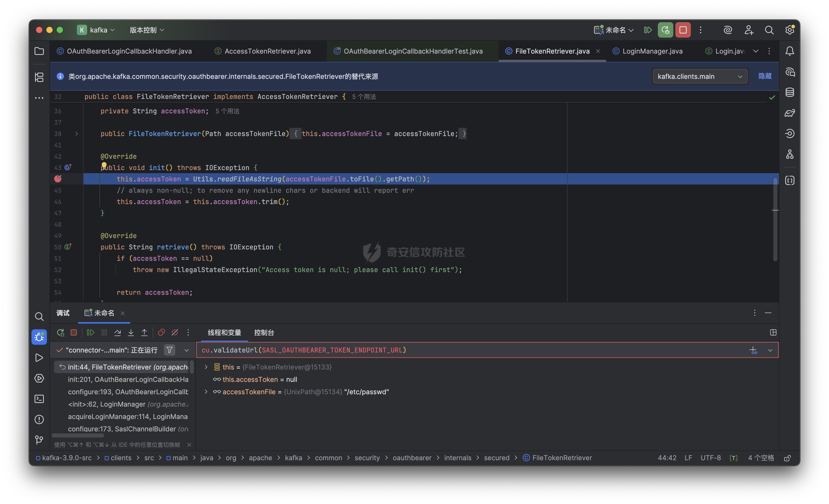Screen dimensions: 829x504
Task: Click the UTF-8 encoding in status bar
Action: 711,458
